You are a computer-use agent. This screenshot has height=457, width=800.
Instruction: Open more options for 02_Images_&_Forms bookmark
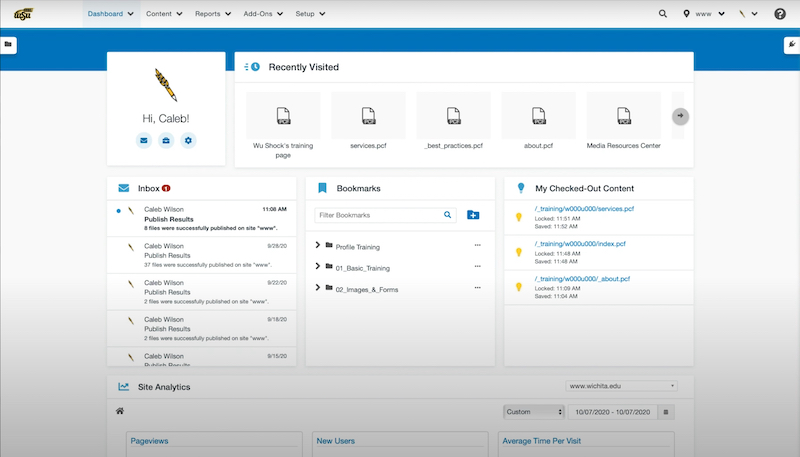pos(478,288)
